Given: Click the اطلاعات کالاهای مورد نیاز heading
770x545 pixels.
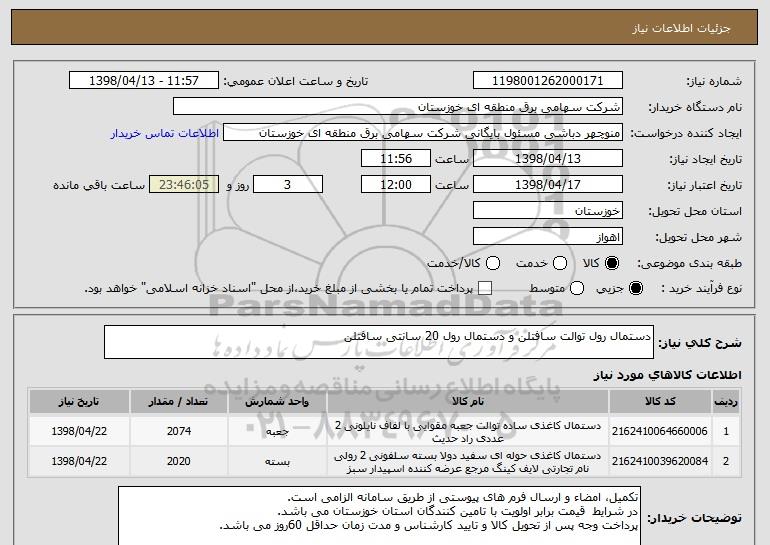Looking at the screenshot, I should pyautogui.click(x=667, y=375).
